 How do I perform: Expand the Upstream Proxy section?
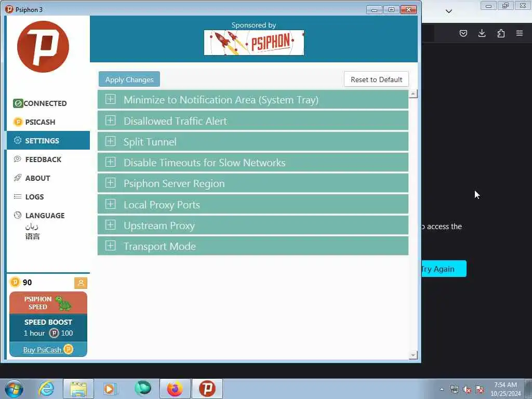point(253,225)
